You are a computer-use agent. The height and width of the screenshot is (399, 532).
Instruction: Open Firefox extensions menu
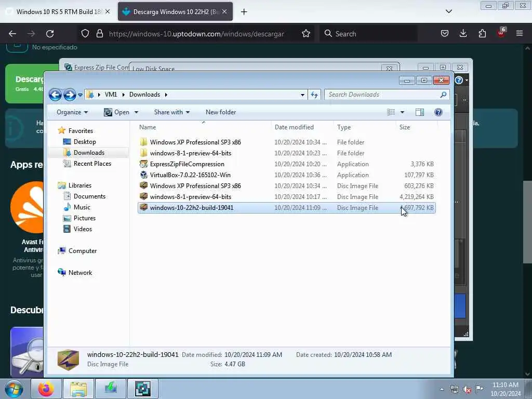pos(482,34)
